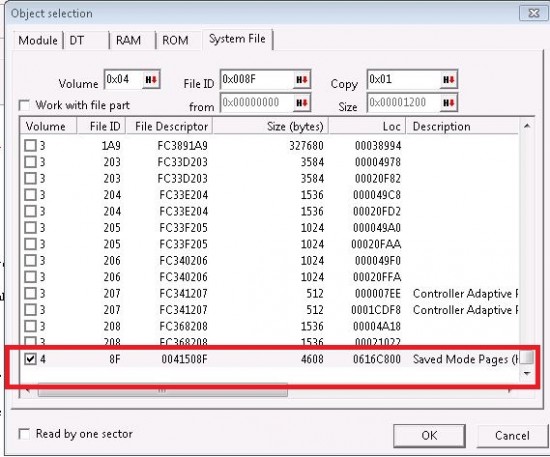Close the Object selection dialog
This screenshot has width=550, height=457.
(x=533, y=13)
